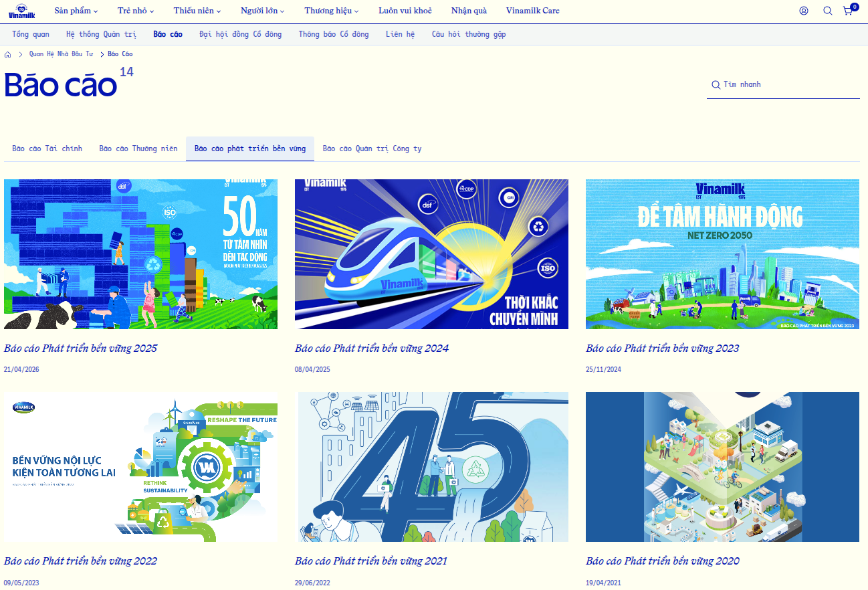Viewport: 868px width, 590px height.
Task: Open the Luôn vui khoẻ menu item
Action: coord(405,11)
